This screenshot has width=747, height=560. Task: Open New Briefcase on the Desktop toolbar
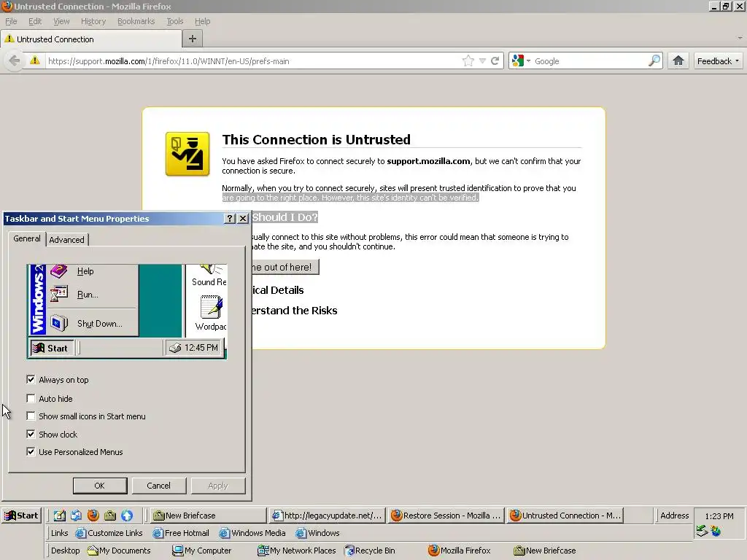coord(544,551)
